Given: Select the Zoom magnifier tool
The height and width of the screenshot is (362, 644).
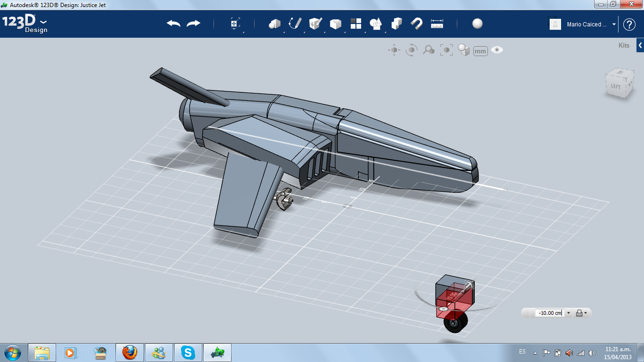Looking at the screenshot, I should [x=429, y=50].
